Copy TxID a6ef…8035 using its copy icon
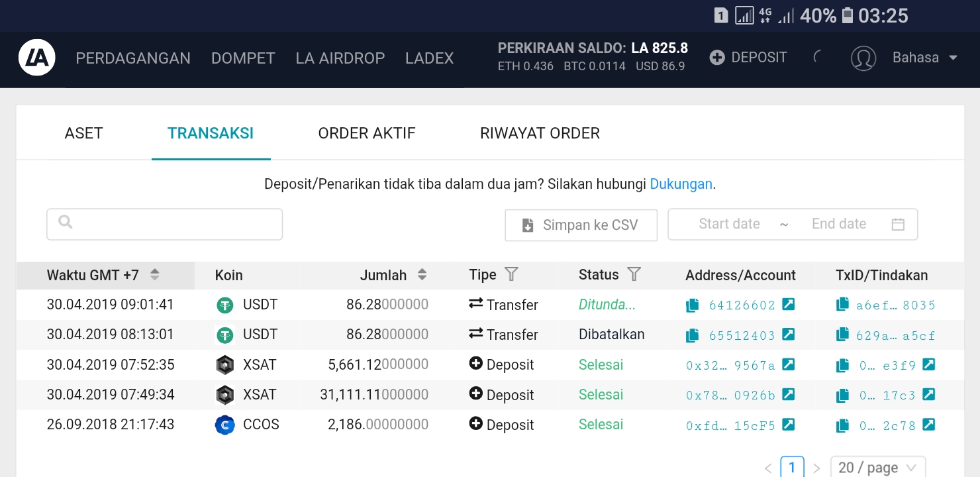This screenshot has height=477, width=980. pyautogui.click(x=842, y=304)
